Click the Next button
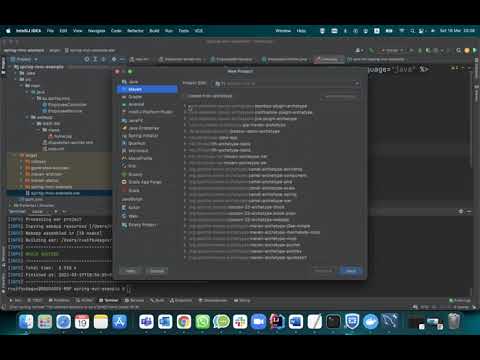Screen dimensions: 480x360 pos(350,271)
